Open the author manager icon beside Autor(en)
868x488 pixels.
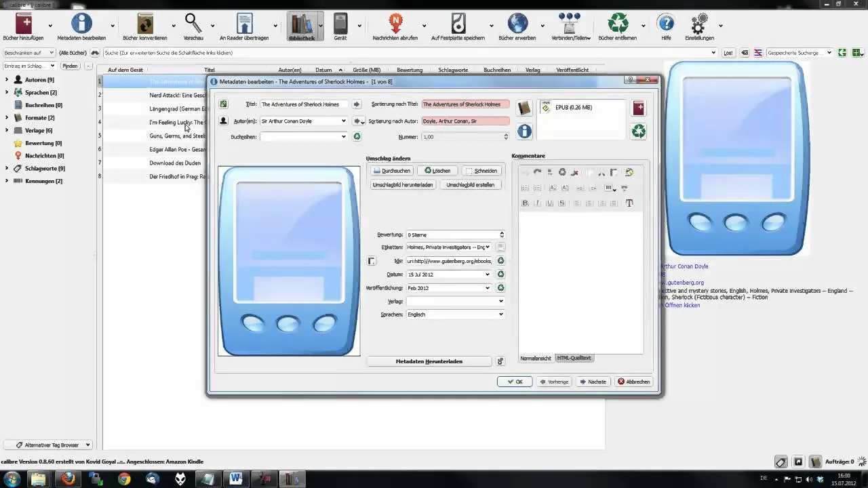[x=223, y=121]
